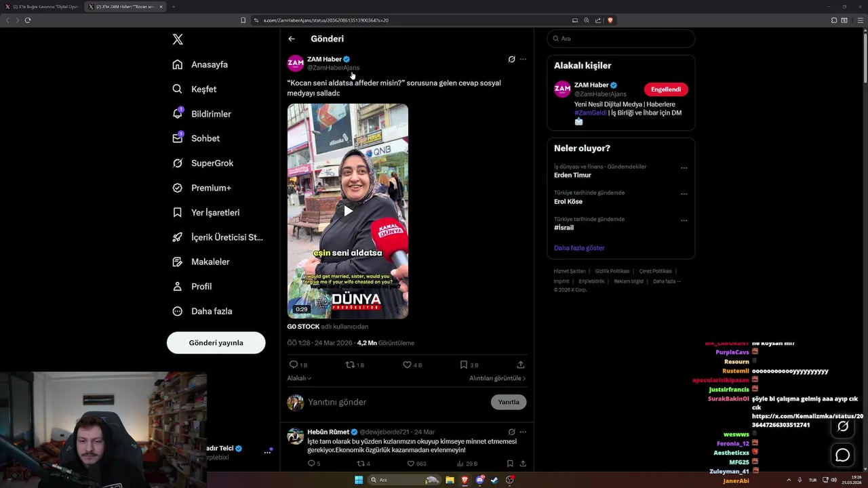868x488 pixels.
Task: Expand Daha fazla menu in sidebar
Action: coord(202,311)
